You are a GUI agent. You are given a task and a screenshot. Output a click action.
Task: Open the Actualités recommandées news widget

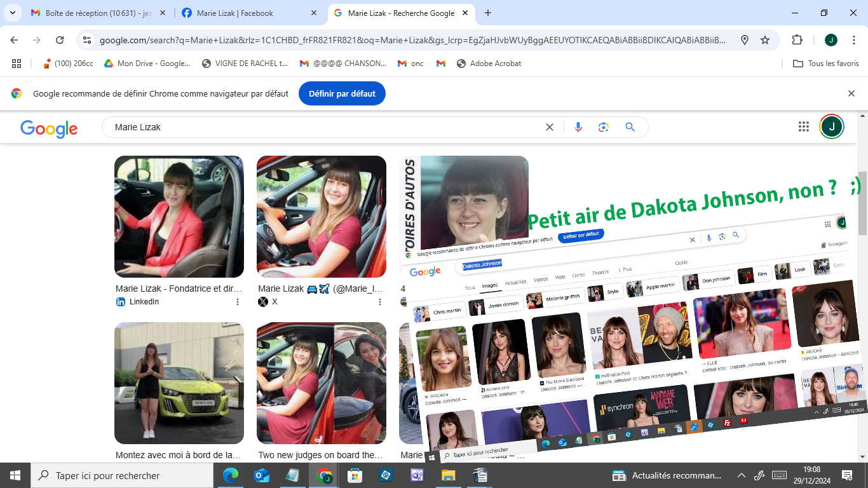point(667,475)
